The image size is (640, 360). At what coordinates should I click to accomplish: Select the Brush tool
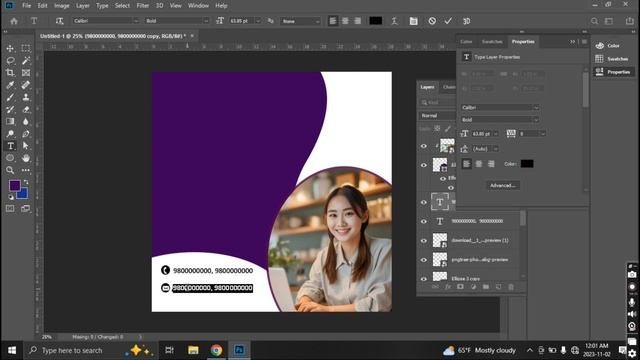coord(10,97)
